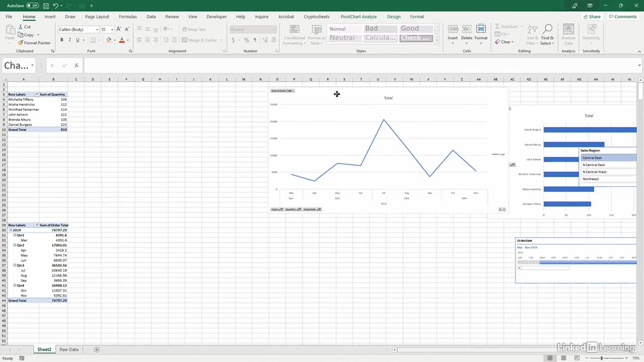Open the PivotChart Analyze tab
The height and width of the screenshot is (362, 644).
pos(358,17)
